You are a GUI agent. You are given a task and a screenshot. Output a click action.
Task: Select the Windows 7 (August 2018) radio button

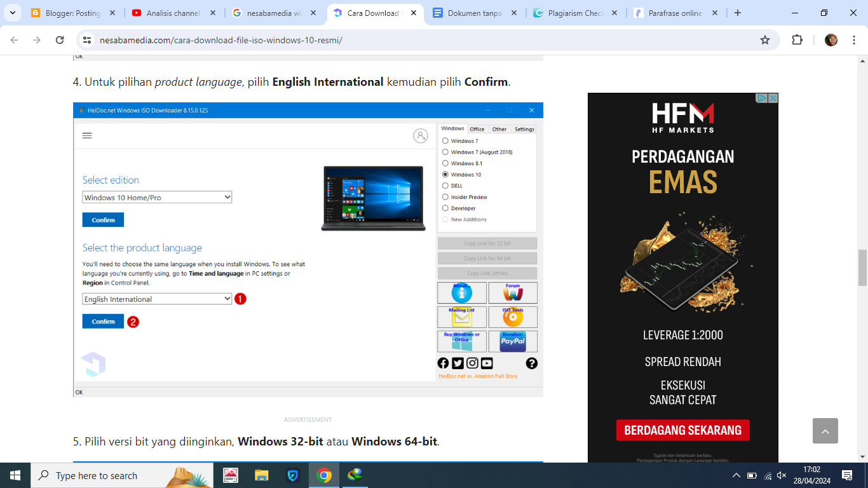(x=445, y=152)
